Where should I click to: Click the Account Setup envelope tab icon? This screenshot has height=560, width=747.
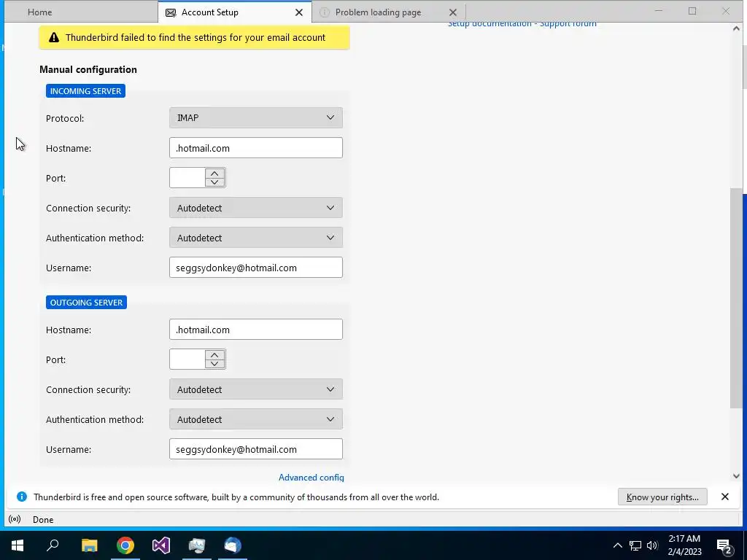pos(171,13)
